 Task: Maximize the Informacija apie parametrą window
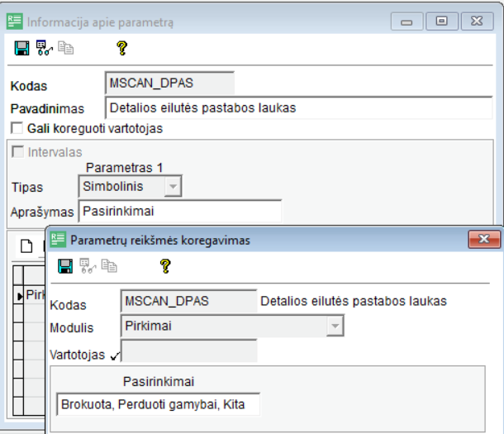(442, 22)
